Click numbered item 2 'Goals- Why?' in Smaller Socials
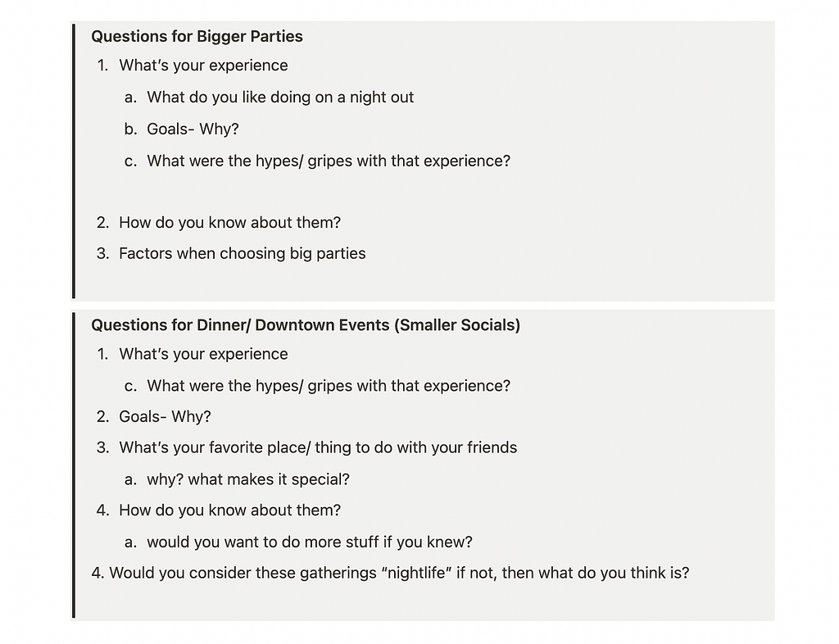 tap(165, 417)
